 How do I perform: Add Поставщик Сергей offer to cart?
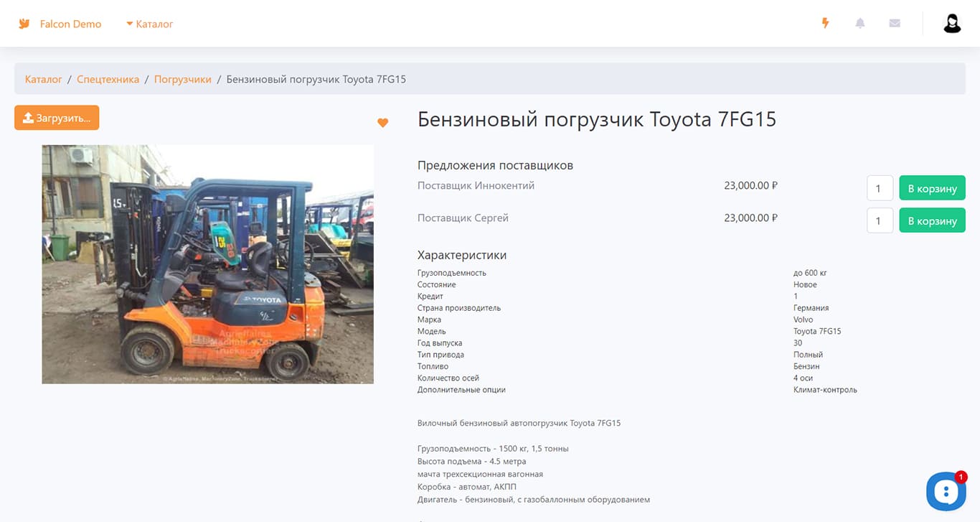point(932,220)
